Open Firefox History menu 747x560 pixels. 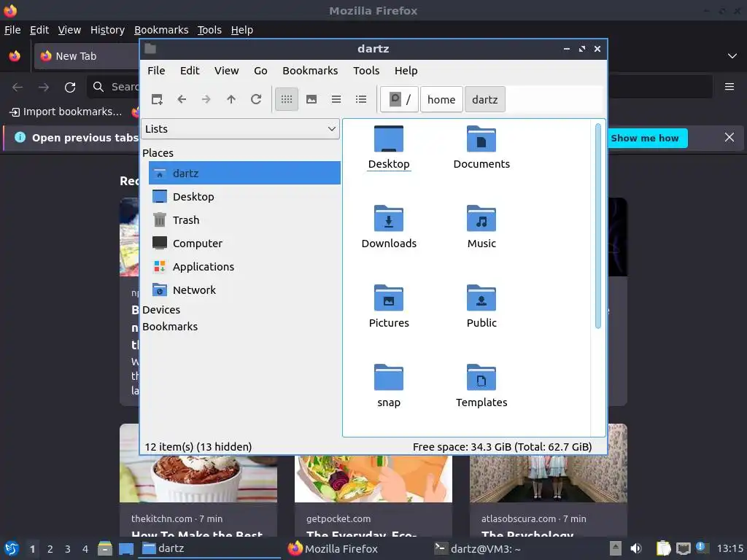coord(107,30)
